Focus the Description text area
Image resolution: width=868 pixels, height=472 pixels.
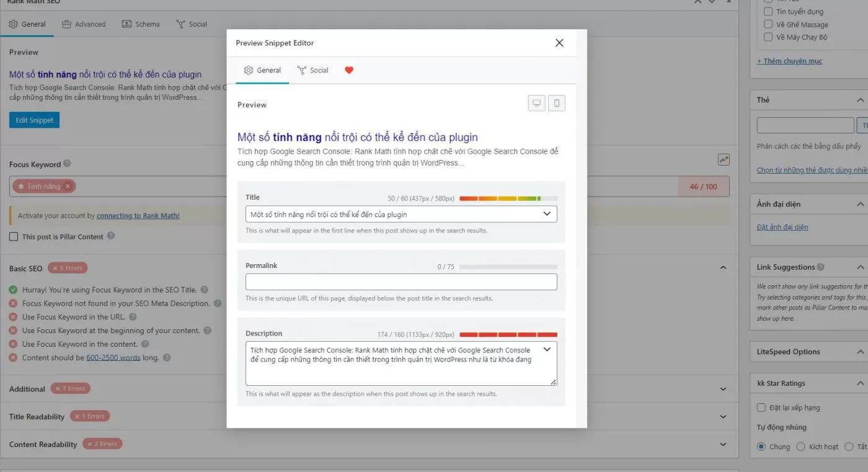(x=401, y=363)
